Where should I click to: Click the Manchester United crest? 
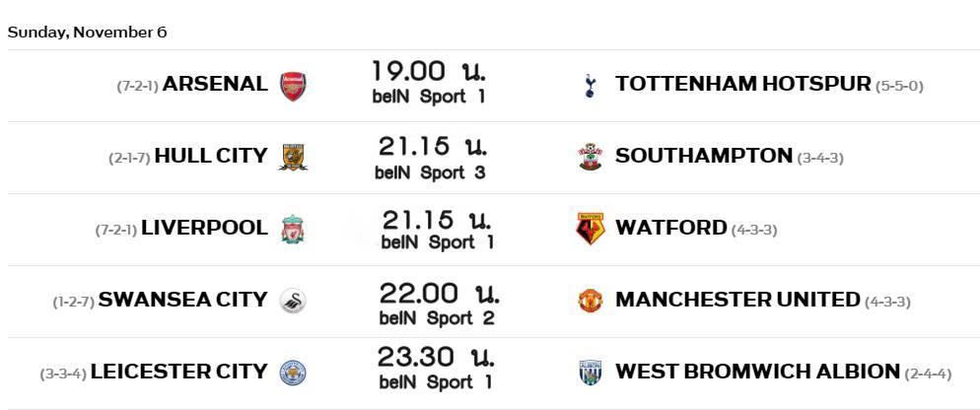(590, 301)
